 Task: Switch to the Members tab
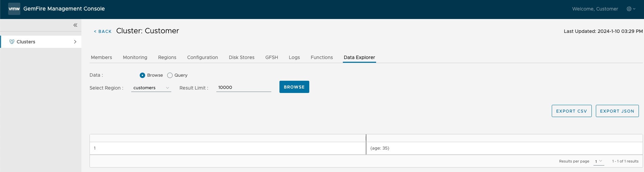pyautogui.click(x=101, y=57)
